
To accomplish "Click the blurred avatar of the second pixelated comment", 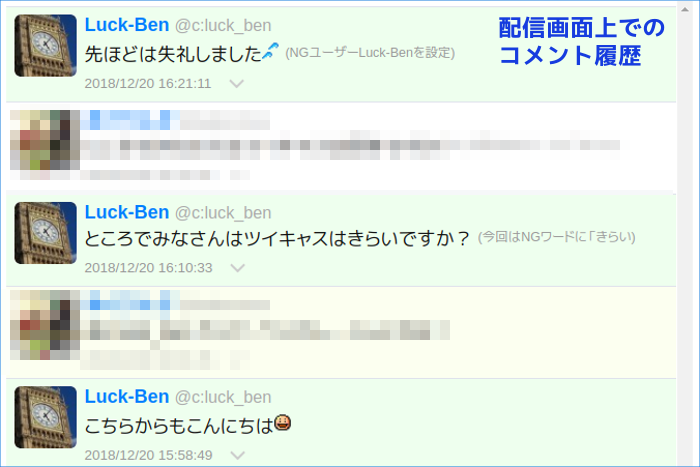I will (x=45, y=325).
